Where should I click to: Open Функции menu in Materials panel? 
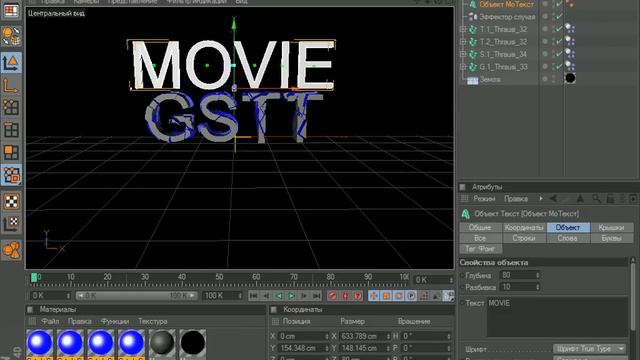[115, 321]
